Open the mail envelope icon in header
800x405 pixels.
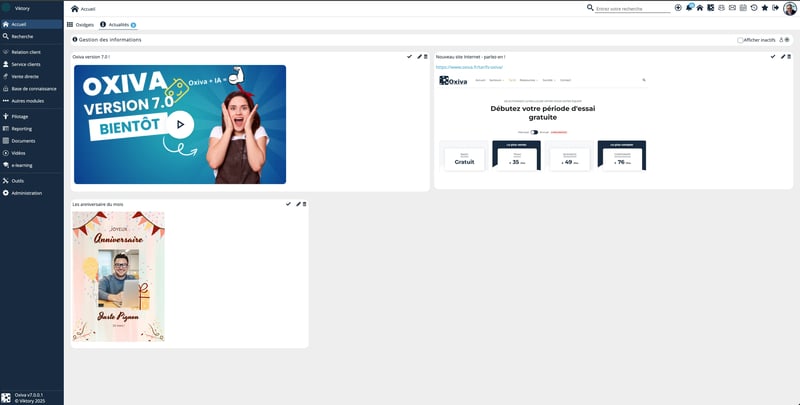click(732, 8)
